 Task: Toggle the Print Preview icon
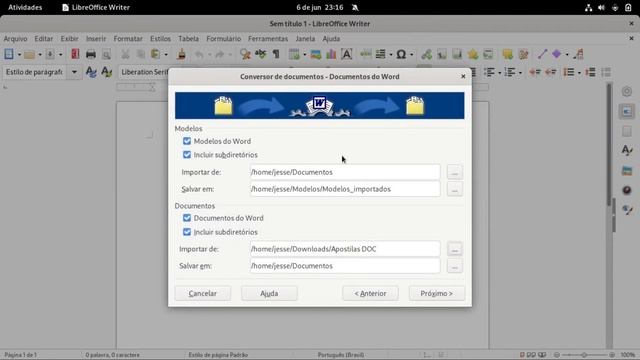(106, 54)
